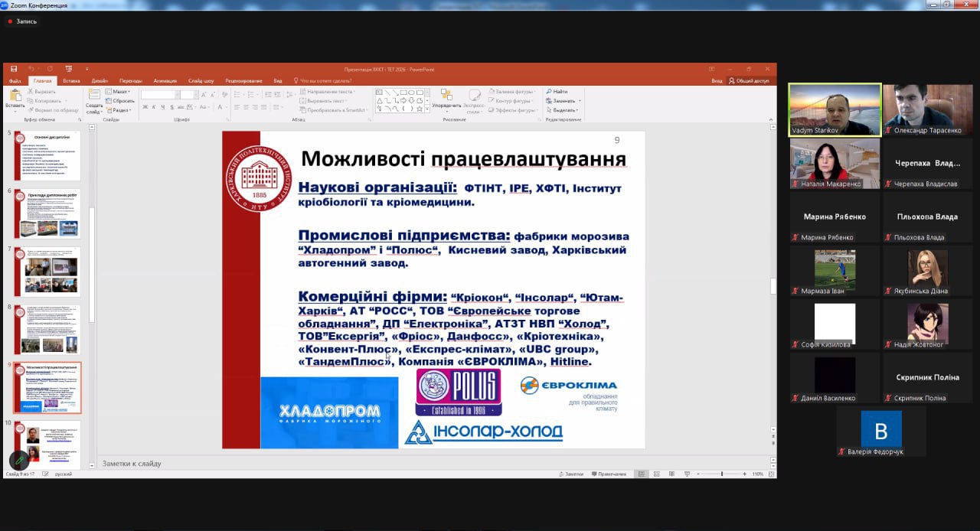Open Макет layout dropdown
This screenshot has height=531, width=980.
pyautogui.click(x=119, y=91)
